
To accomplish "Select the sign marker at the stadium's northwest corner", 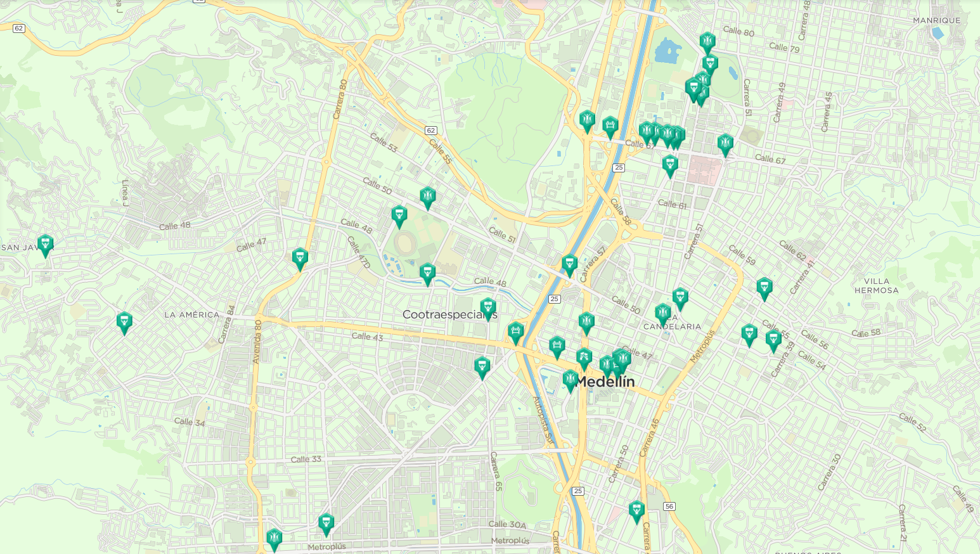I will 399,216.
